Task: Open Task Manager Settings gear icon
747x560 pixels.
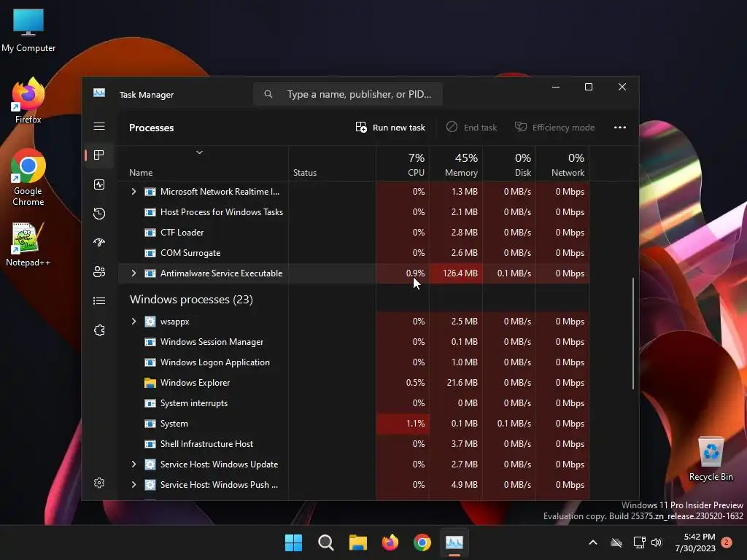Action: [99, 483]
